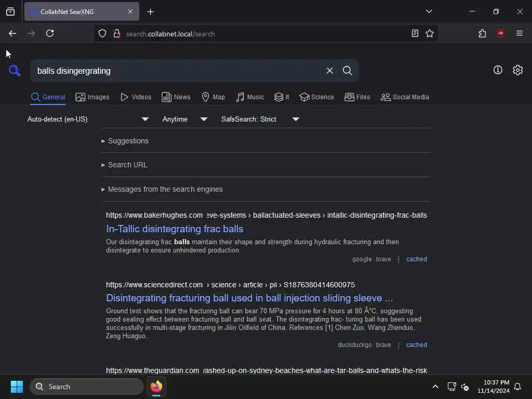Reload the page

[50, 33]
